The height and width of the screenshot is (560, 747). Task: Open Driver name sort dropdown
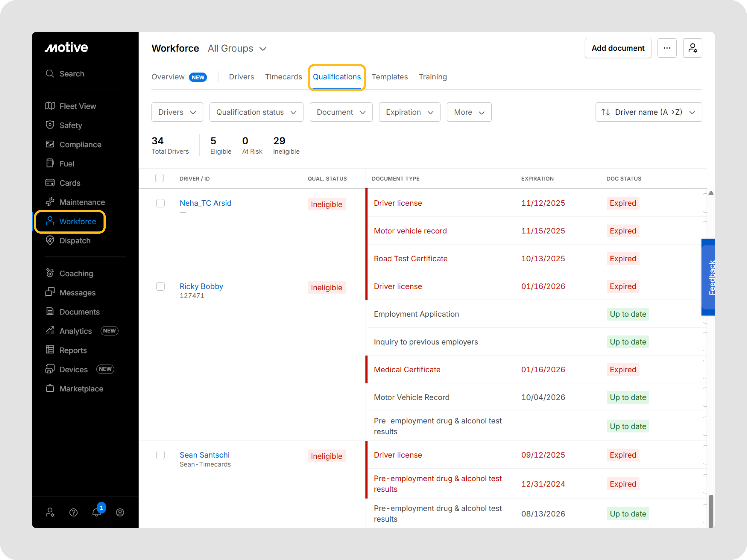click(648, 112)
